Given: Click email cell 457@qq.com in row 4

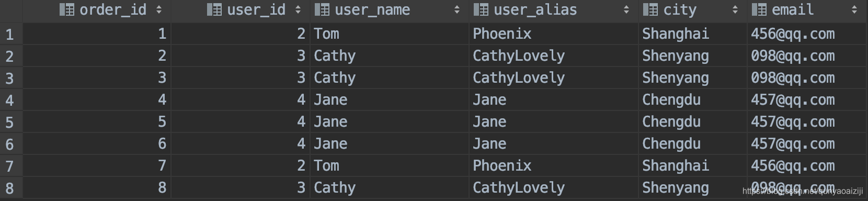Looking at the screenshot, I should point(807,100).
